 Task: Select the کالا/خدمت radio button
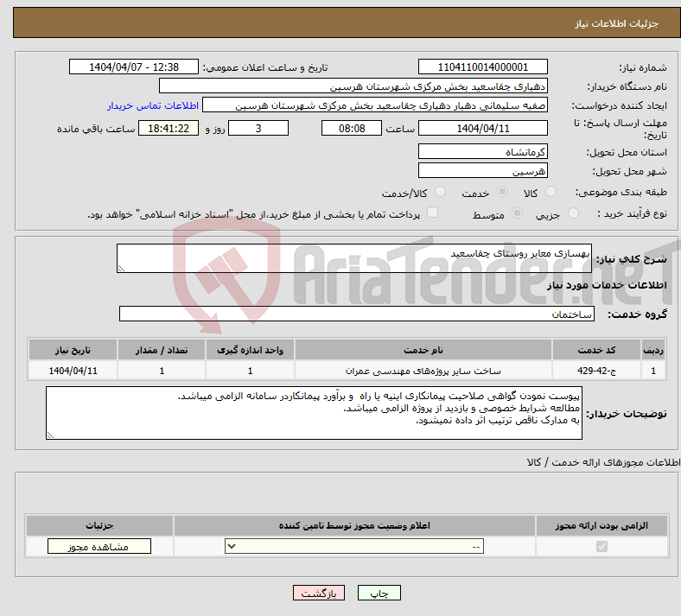[x=441, y=192]
